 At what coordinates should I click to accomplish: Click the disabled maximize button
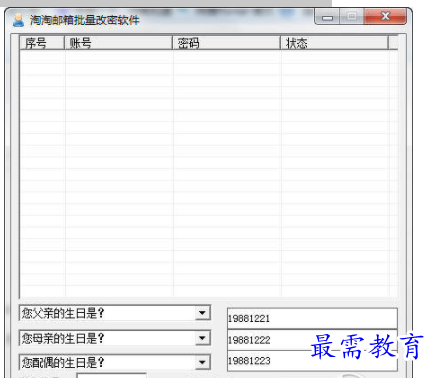click(351, 17)
